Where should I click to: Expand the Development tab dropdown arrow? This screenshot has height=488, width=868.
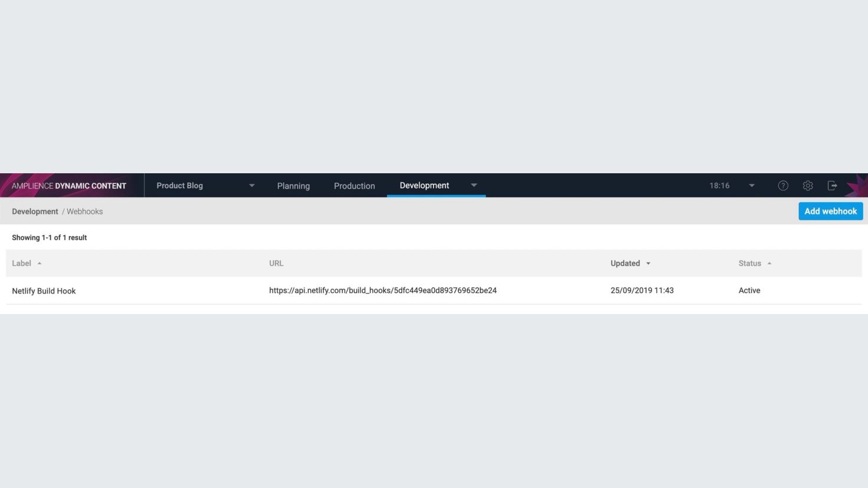[x=474, y=185]
